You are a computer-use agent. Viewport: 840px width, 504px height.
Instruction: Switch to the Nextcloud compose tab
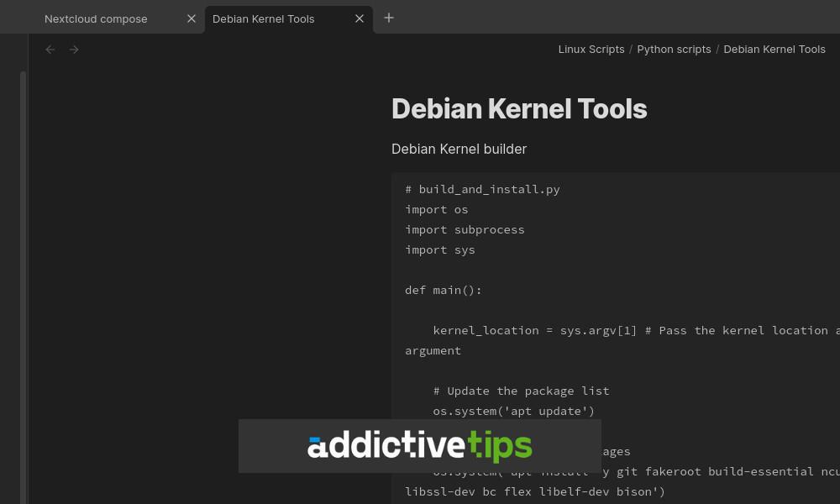tap(96, 18)
